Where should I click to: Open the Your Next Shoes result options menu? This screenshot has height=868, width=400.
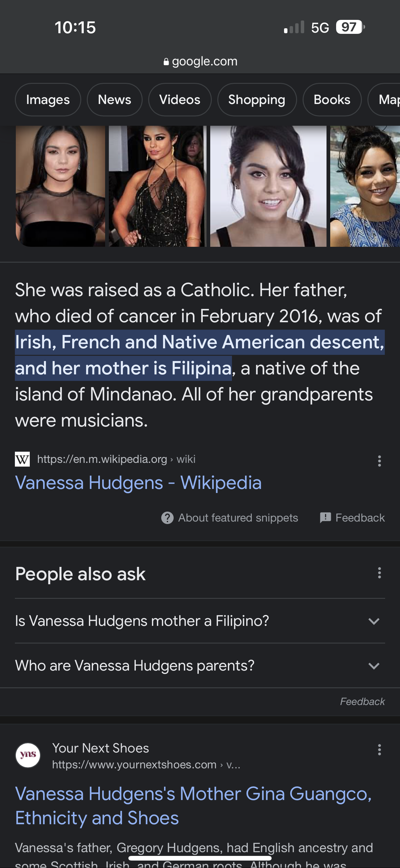coord(379,750)
